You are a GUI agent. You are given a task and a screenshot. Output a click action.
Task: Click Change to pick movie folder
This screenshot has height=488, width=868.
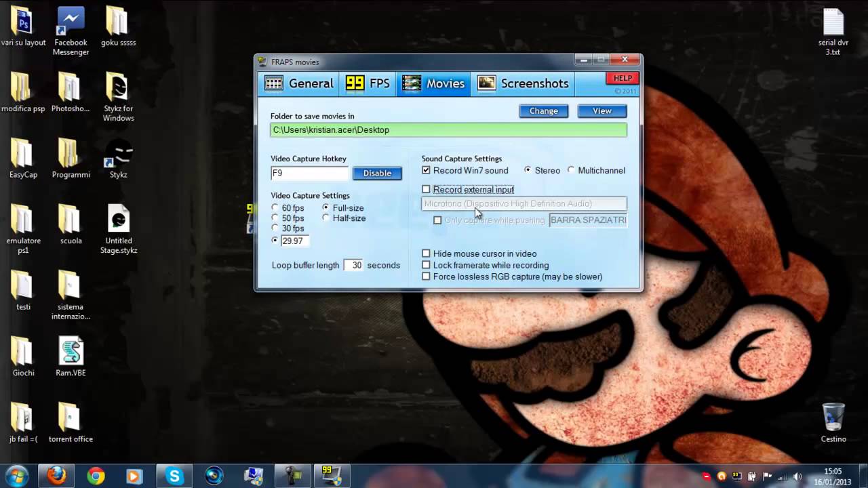click(544, 111)
